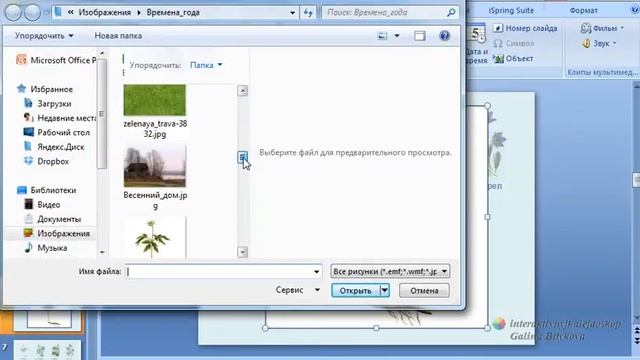The height and width of the screenshot is (360, 640).
Task: Open the file type filter Все рисунки
Action: coord(391,271)
